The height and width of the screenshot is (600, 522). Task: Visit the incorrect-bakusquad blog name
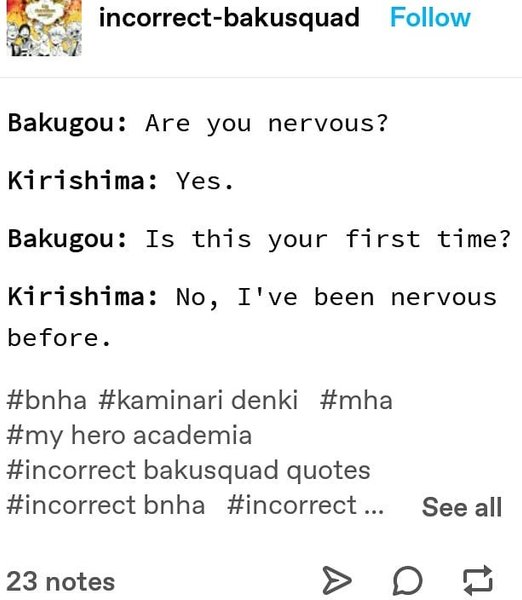coord(229,18)
